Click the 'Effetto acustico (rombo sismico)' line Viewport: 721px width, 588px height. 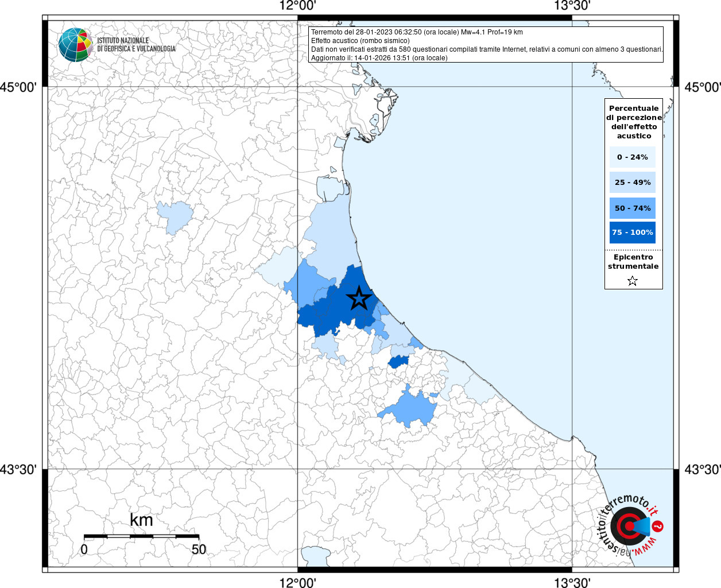point(360,41)
